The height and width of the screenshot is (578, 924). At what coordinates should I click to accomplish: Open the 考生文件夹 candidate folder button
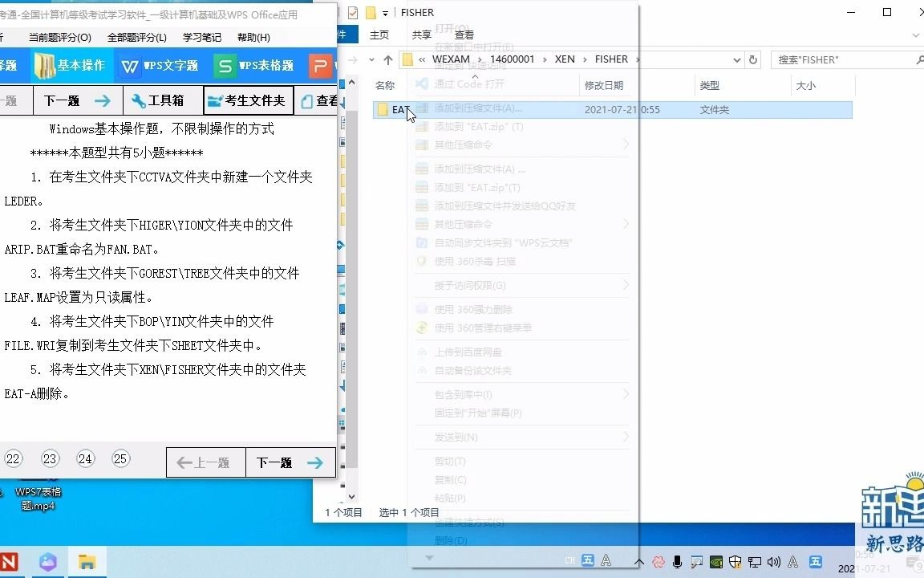pyautogui.click(x=249, y=100)
